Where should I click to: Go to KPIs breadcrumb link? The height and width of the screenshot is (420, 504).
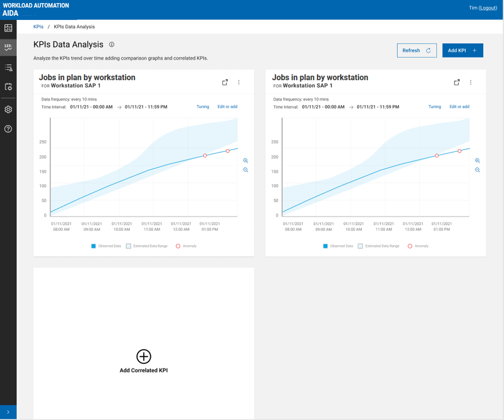click(38, 27)
